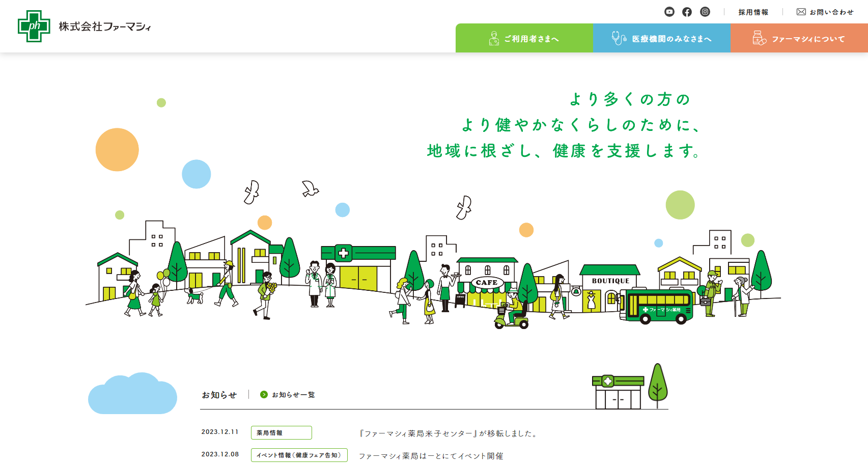The height and width of the screenshot is (463, 868).
Task: Go to 採用情報 recruitment page
Action: 753,12
